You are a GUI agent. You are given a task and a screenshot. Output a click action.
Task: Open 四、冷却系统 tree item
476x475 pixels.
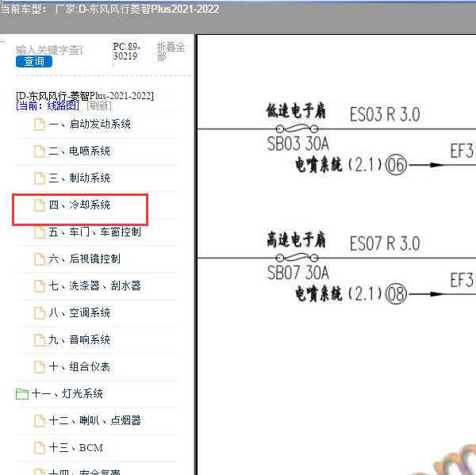79,205
